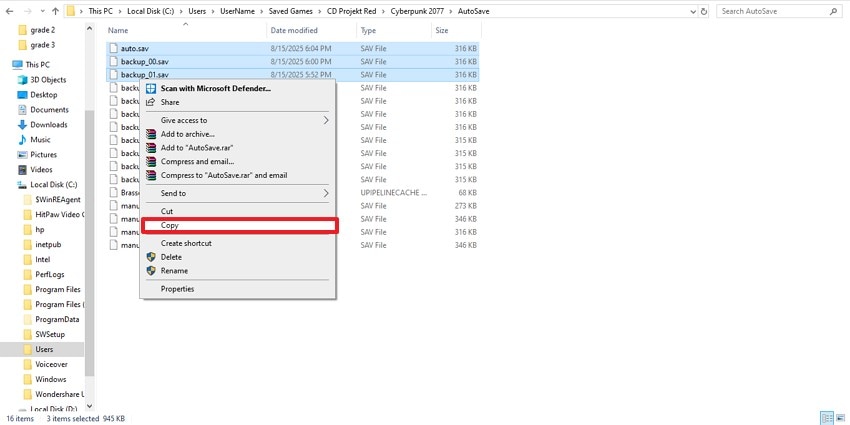This screenshot has width=850, height=425.
Task: Click sidebar scrollbar up arrow
Action: point(89,28)
